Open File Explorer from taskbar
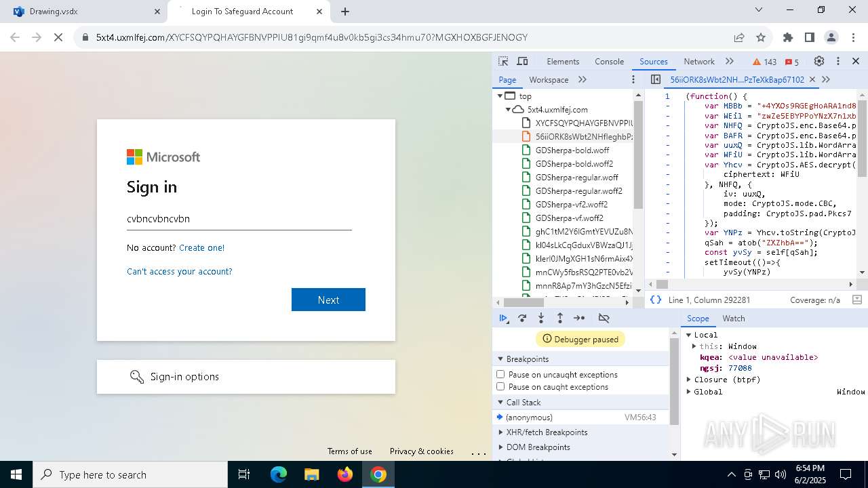The width and height of the screenshot is (868, 488). coord(311,474)
